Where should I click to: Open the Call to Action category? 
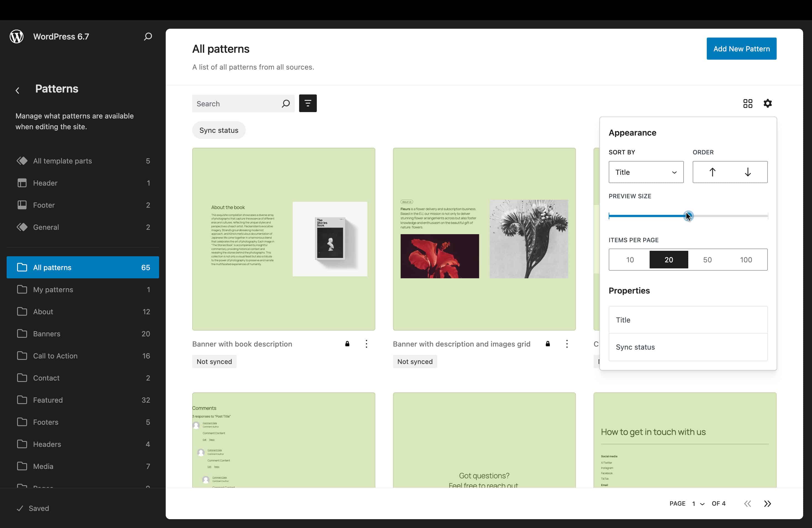point(83,356)
